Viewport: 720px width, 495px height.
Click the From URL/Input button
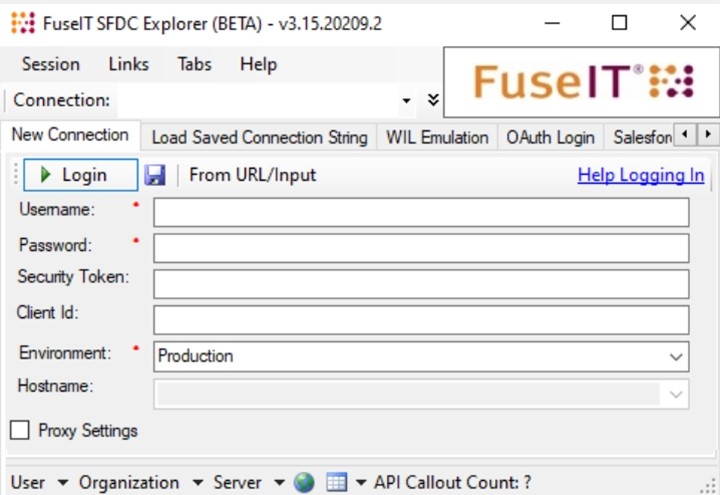[x=252, y=175]
